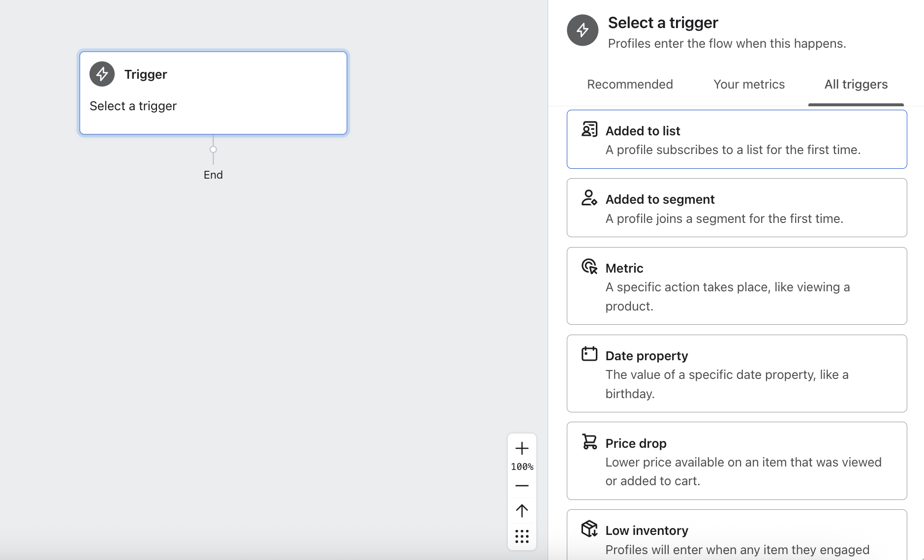Click the lightning bolt icon on the Trigger node

(102, 74)
